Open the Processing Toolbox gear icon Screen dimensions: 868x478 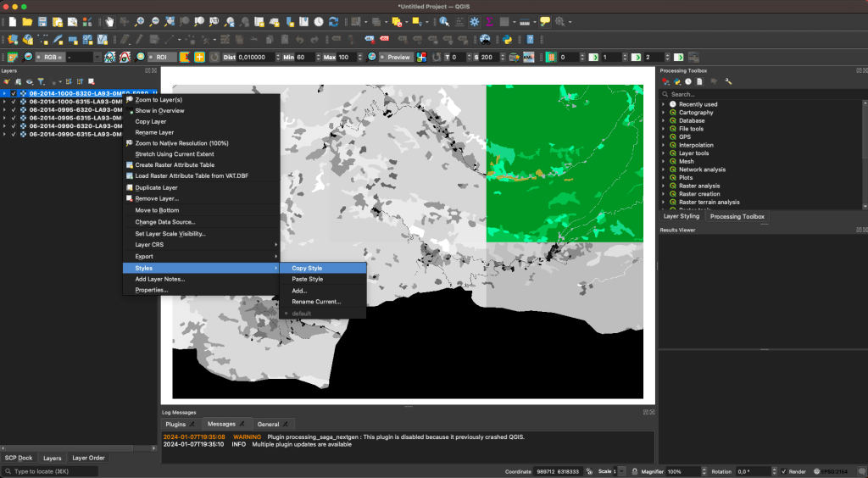coord(474,21)
